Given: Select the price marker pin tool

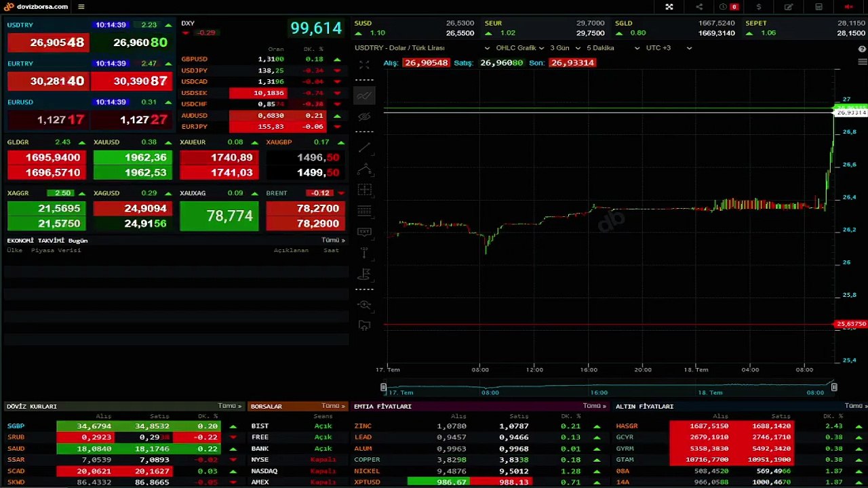Looking at the screenshot, I should (364, 253).
